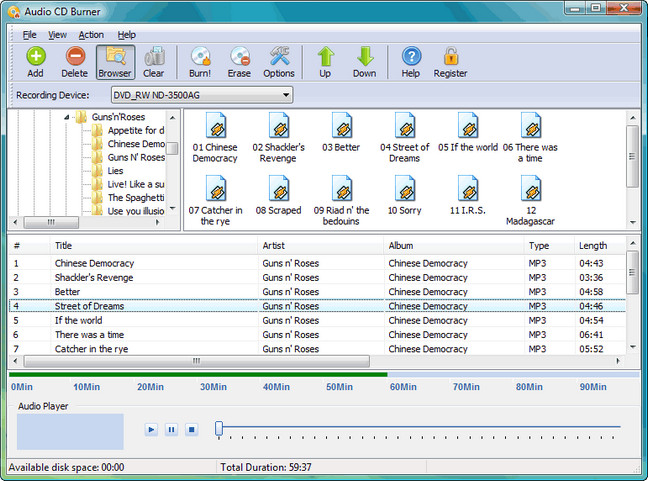The image size is (648, 481).
Task: Start burning with the Burn! icon
Action: 201,57
